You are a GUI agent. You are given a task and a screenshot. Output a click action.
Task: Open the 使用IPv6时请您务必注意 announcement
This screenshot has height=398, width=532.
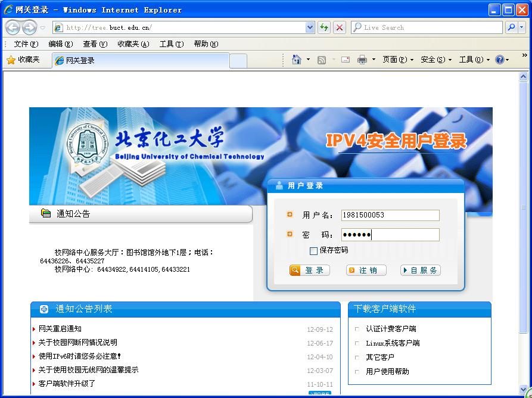point(80,356)
